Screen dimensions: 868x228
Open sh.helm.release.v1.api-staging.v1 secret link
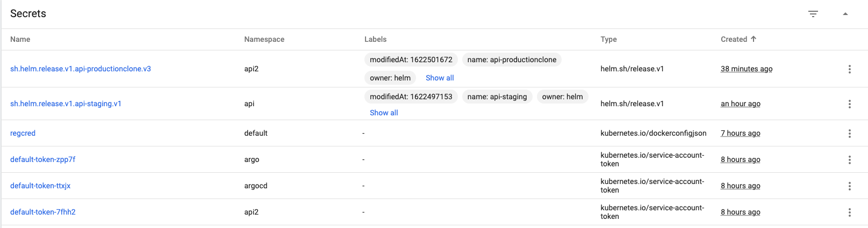[x=66, y=104]
